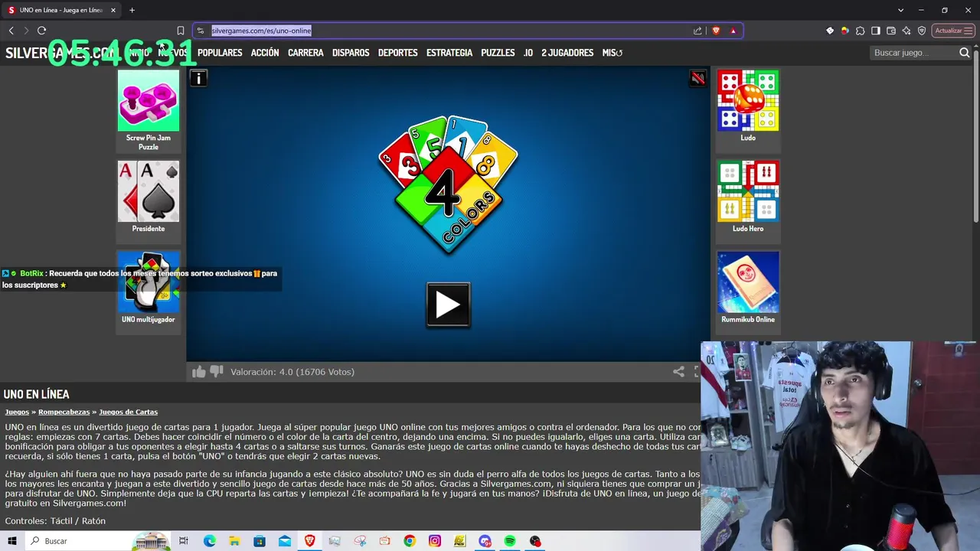
Task: Select the address bar URL
Action: pyautogui.click(x=261, y=31)
